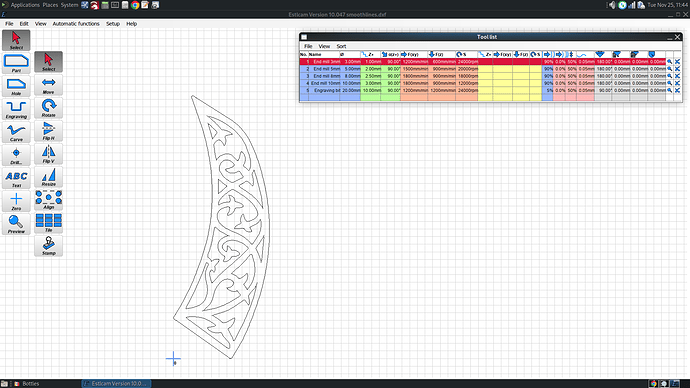Click magnifier icon for End mill 8mm row
This screenshot has height=388, width=690.
coord(670,76)
